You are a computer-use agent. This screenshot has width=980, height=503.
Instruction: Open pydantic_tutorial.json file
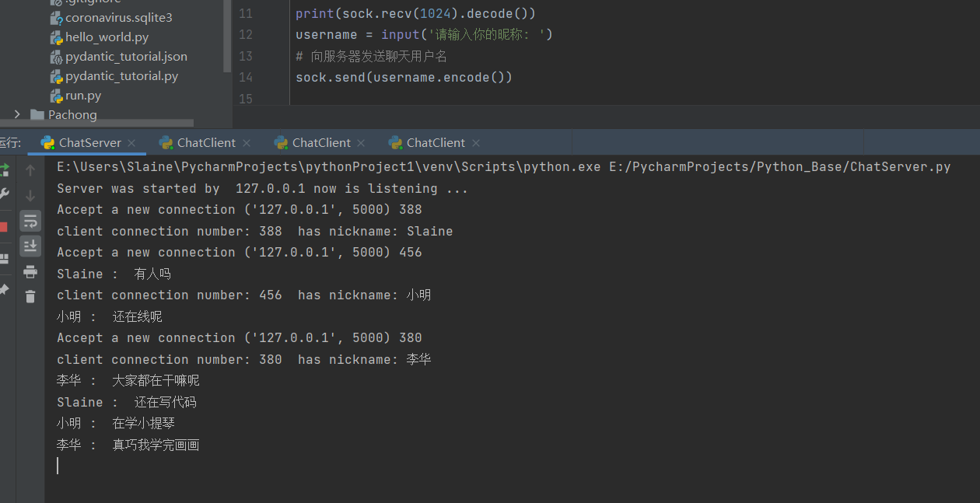[126, 56]
